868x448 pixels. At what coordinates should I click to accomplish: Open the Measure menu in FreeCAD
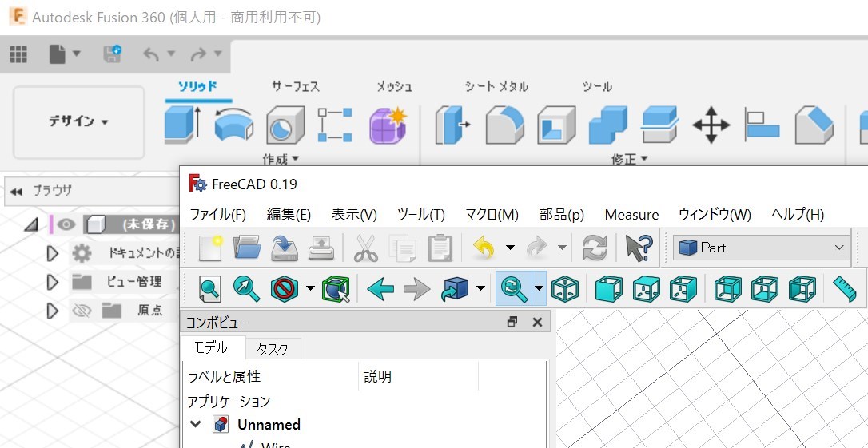point(631,215)
